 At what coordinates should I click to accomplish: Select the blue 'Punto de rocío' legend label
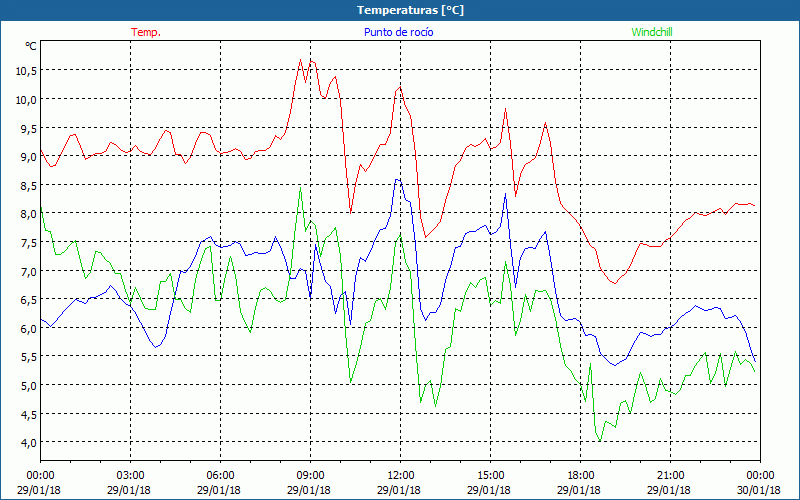(x=398, y=32)
